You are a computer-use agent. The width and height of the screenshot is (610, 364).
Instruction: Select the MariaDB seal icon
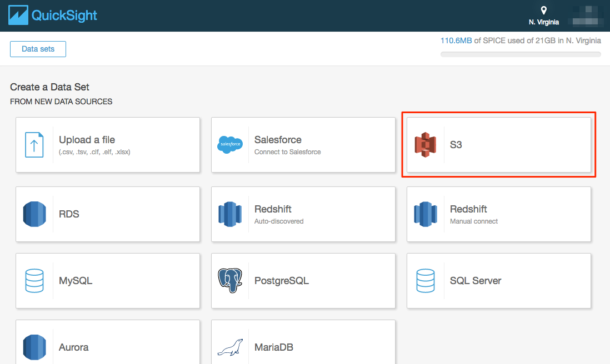tap(231, 347)
